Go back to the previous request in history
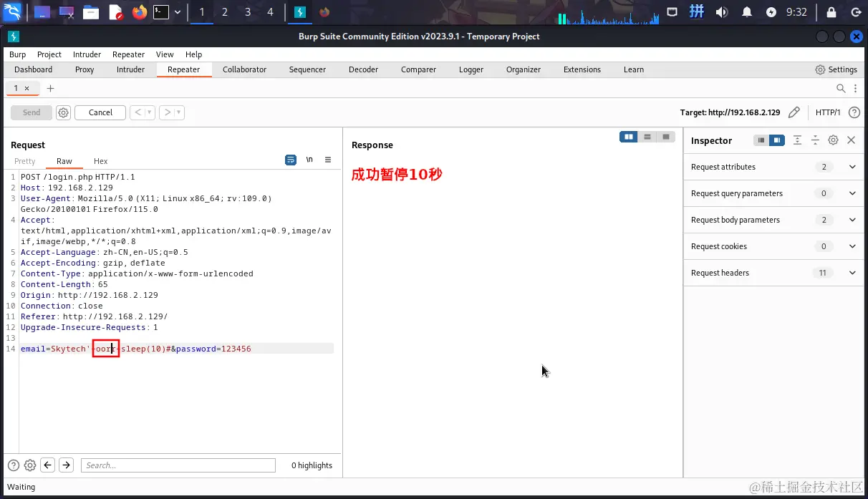This screenshot has width=868, height=499. tap(138, 112)
